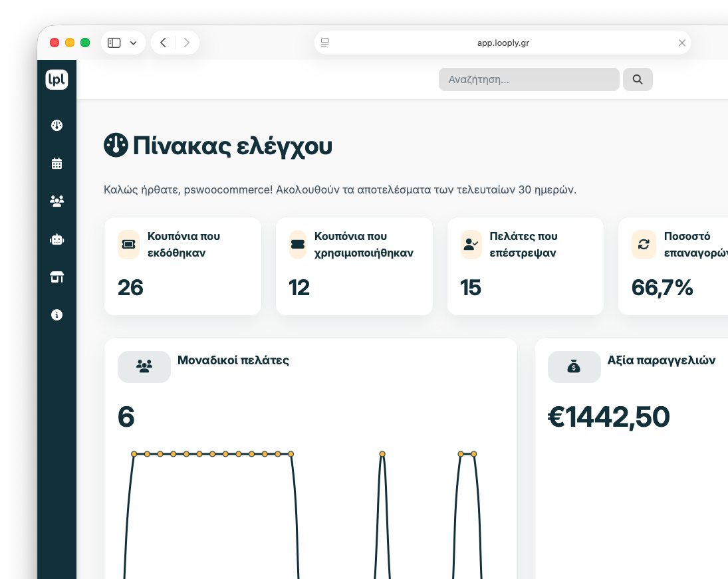Click the back navigation arrow
This screenshot has height=579, width=728.
tap(162, 42)
